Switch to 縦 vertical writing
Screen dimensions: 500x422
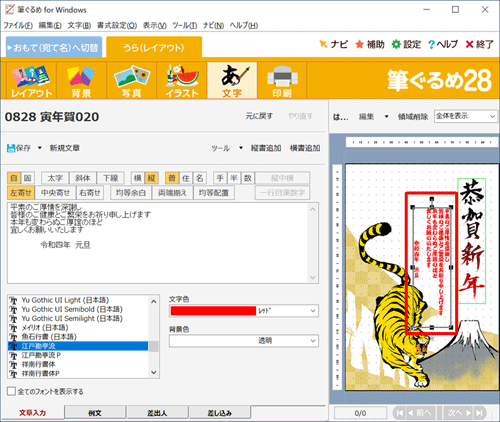pos(152,178)
